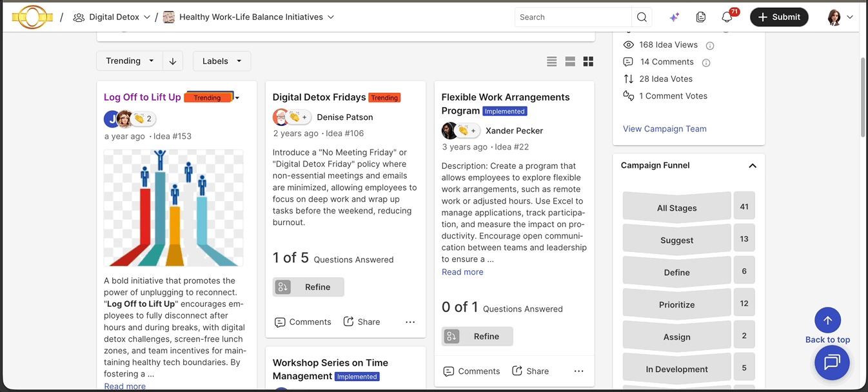
Task: Select the Suggest funnel stage
Action: pyautogui.click(x=676, y=240)
